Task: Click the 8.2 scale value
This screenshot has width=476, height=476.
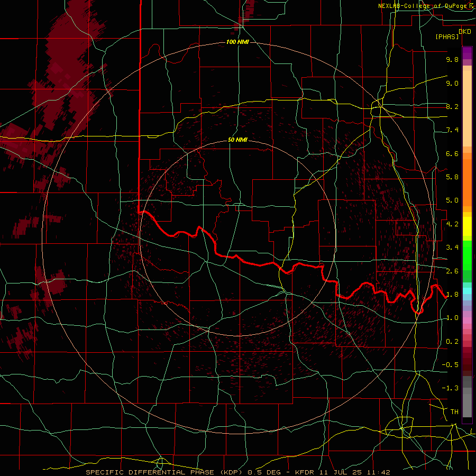Action: pos(452,106)
